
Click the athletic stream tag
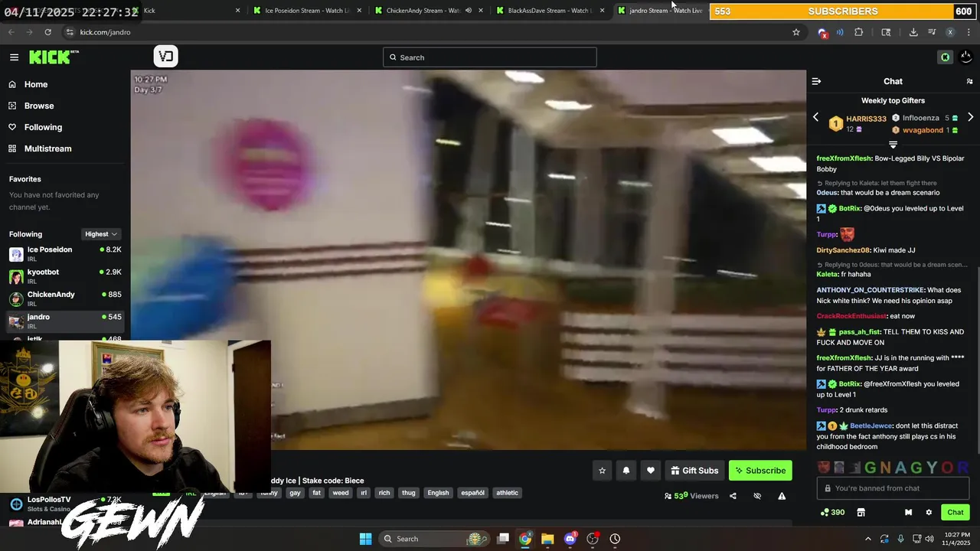click(508, 493)
